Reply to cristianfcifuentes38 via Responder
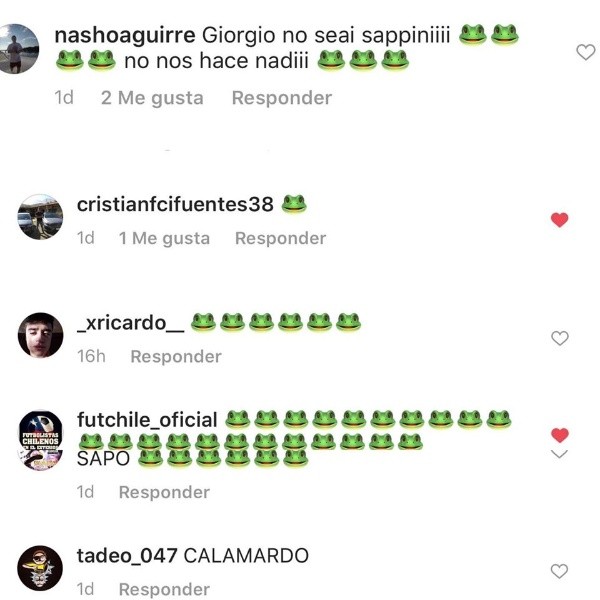The width and height of the screenshot is (600, 600). coord(280,238)
